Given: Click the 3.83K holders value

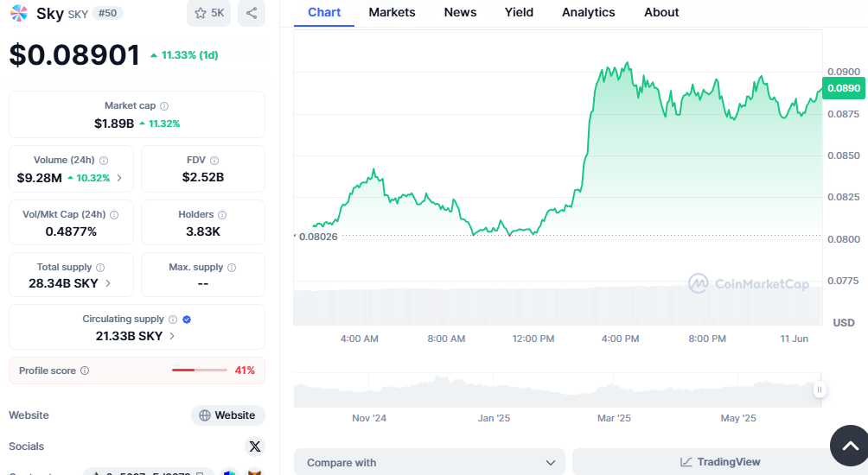Looking at the screenshot, I should coord(203,231).
